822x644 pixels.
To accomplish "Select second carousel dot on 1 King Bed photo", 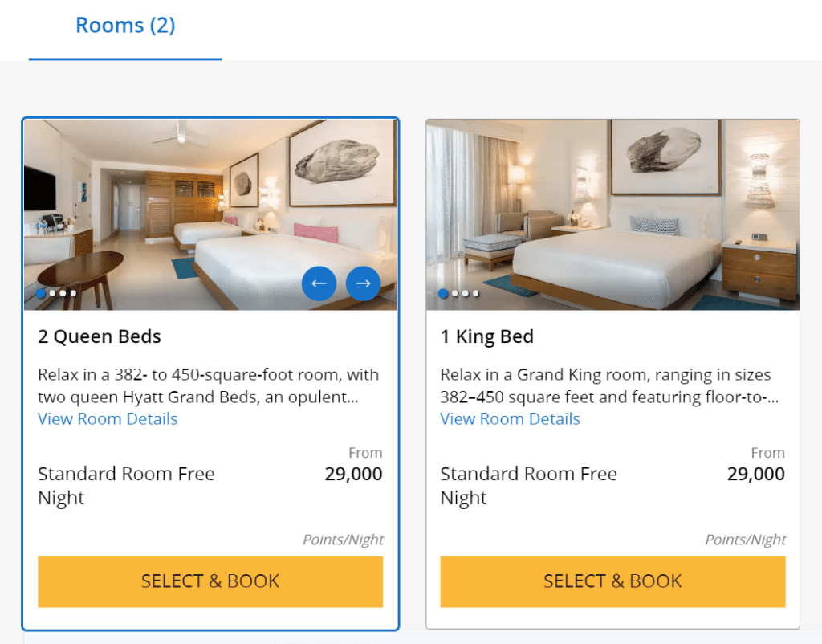I will pos(455,294).
